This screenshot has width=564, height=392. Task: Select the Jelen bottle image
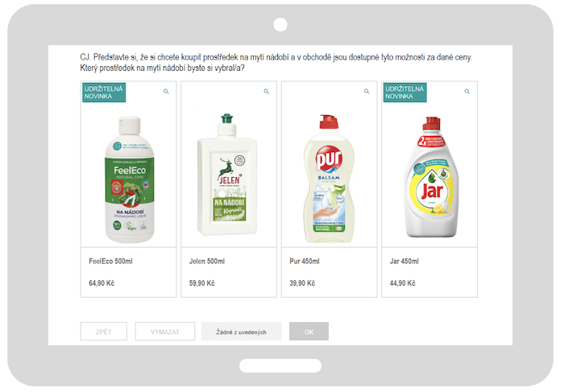pos(227,175)
